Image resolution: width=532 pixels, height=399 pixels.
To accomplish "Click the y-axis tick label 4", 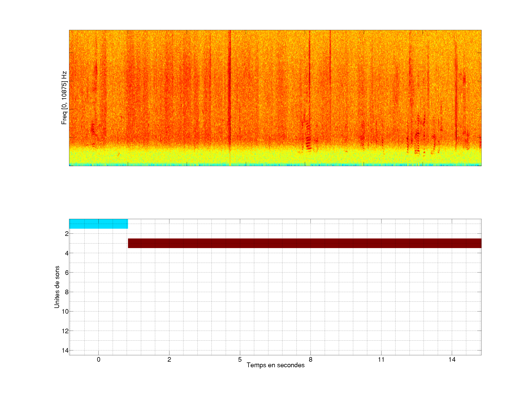I will (67, 253).
